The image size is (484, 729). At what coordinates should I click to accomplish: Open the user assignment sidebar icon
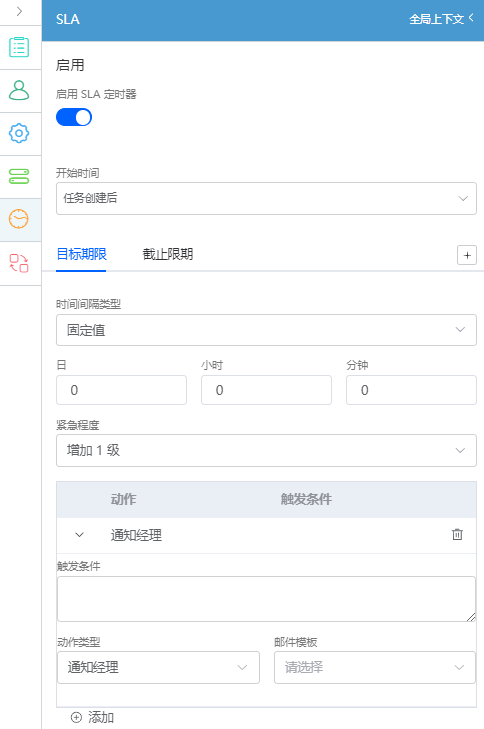coord(19,90)
